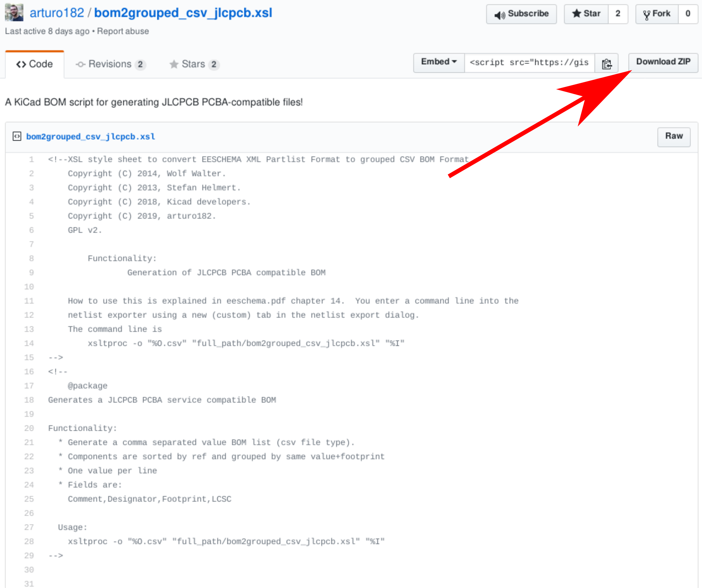Click file header link bom2grouped_csv_jlcpcb.xsl

click(90, 137)
